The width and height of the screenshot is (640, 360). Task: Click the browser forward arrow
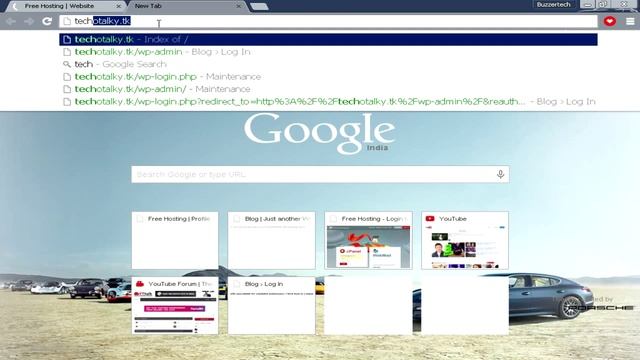(29, 21)
